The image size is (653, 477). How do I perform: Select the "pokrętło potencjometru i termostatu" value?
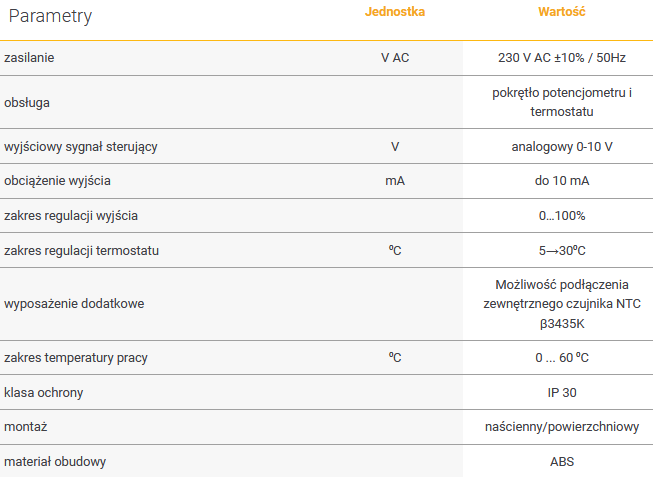[561, 102]
